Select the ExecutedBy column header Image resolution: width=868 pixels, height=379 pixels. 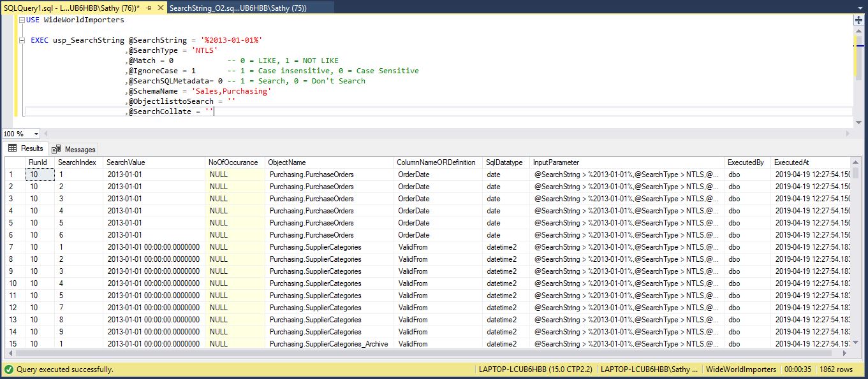point(747,162)
